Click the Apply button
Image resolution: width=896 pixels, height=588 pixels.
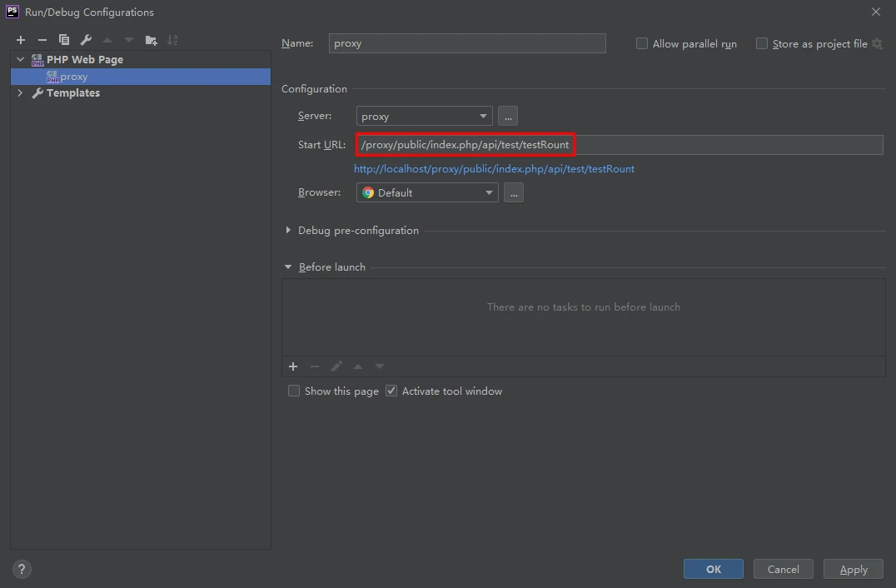(853, 570)
